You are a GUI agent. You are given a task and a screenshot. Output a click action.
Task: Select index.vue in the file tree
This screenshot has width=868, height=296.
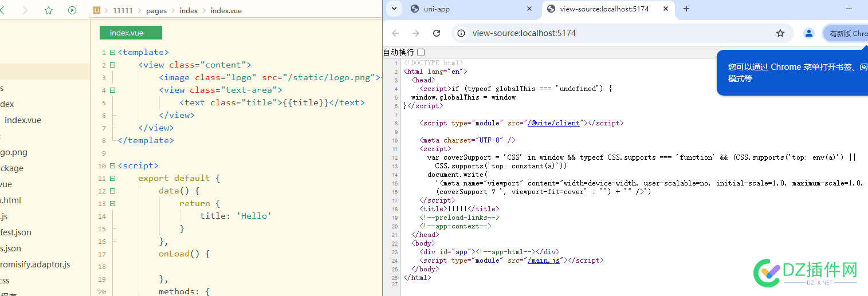point(23,120)
